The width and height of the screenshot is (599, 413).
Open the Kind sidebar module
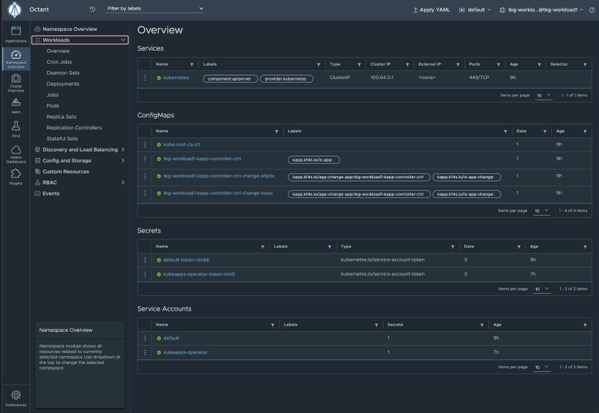point(16,129)
